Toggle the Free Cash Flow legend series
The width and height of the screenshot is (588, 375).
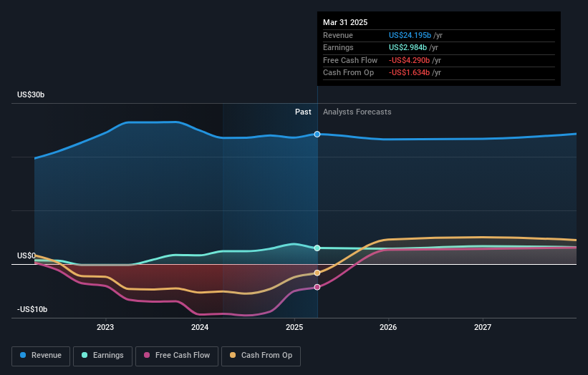[x=177, y=356]
